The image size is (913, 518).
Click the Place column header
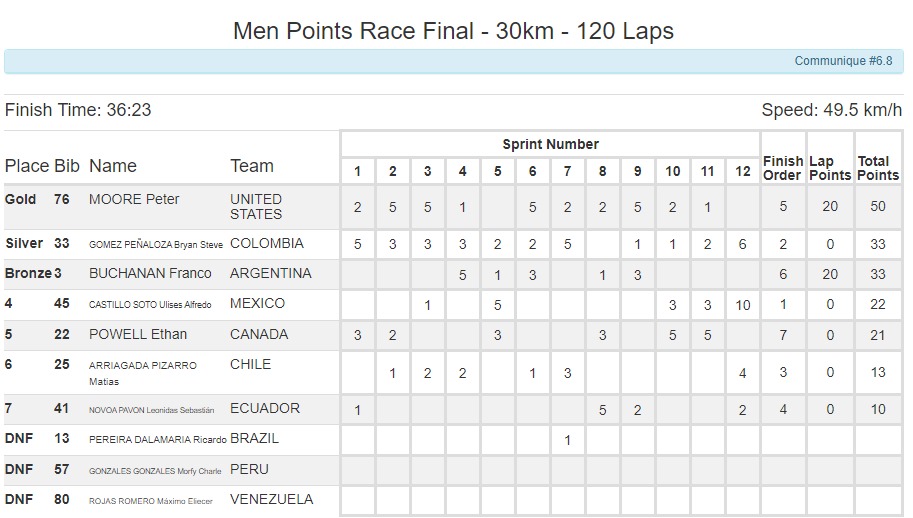pyautogui.click(x=27, y=166)
